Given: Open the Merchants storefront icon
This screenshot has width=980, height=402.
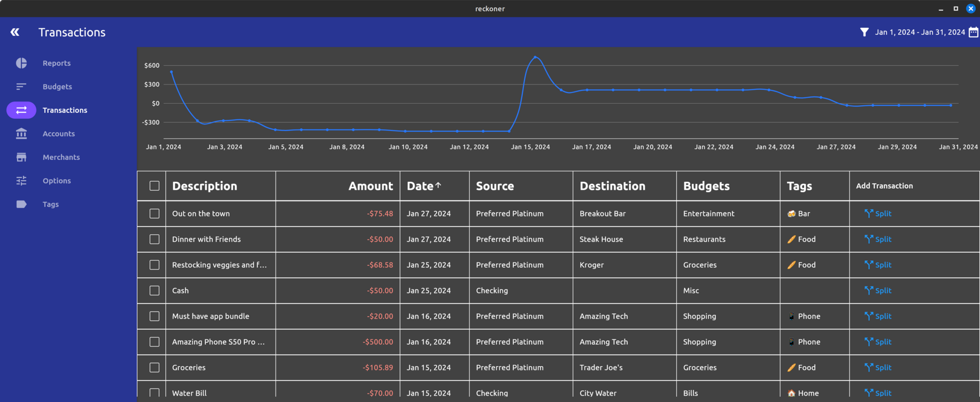Looking at the screenshot, I should pyautogui.click(x=21, y=157).
